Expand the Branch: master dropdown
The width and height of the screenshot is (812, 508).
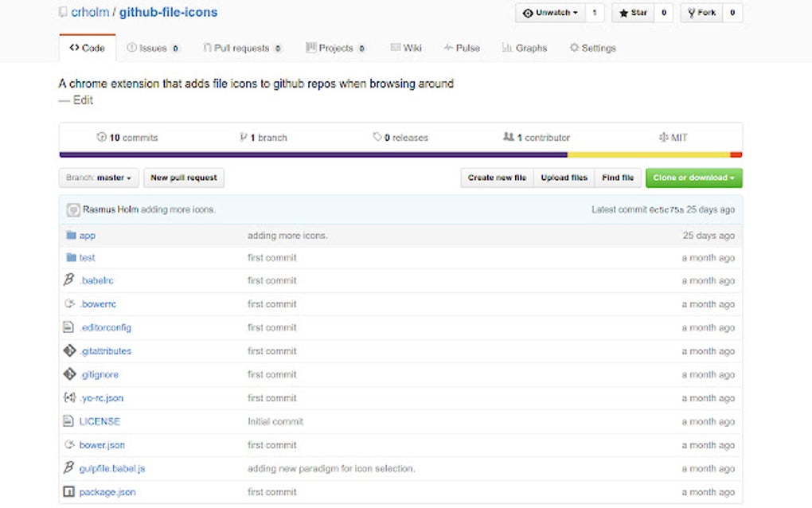click(x=99, y=178)
